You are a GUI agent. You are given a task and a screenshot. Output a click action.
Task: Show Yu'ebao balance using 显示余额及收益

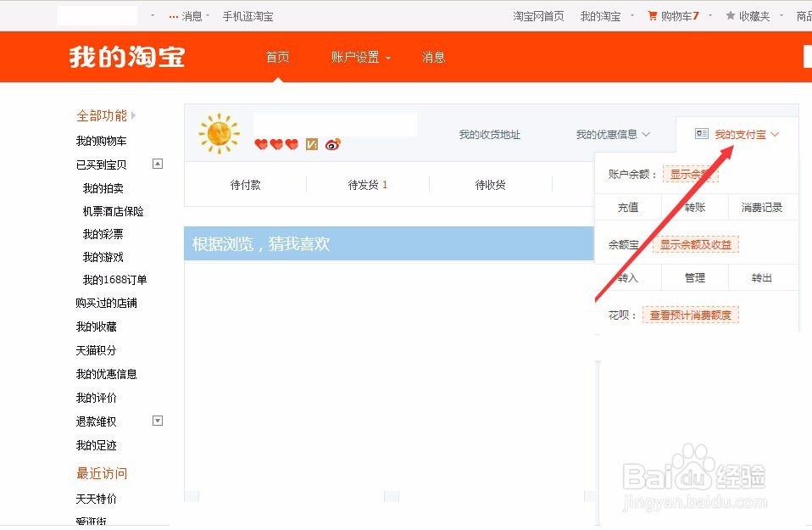pos(695,244)
